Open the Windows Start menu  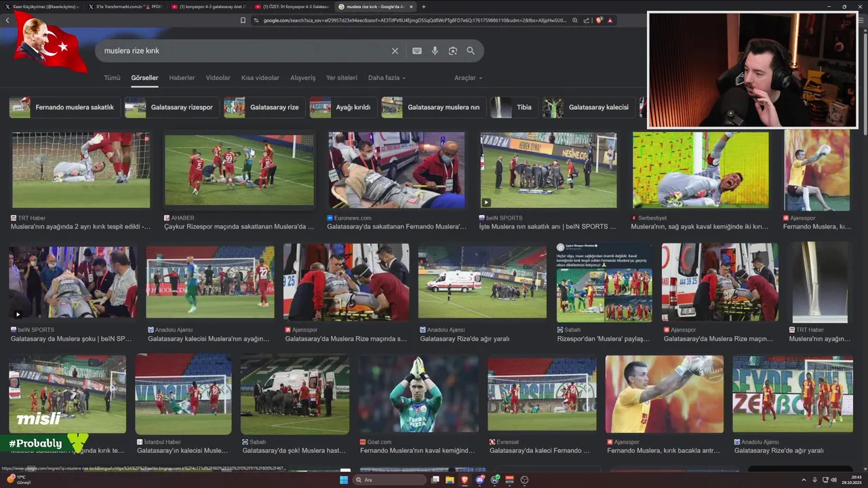click(x=343, y=480)
